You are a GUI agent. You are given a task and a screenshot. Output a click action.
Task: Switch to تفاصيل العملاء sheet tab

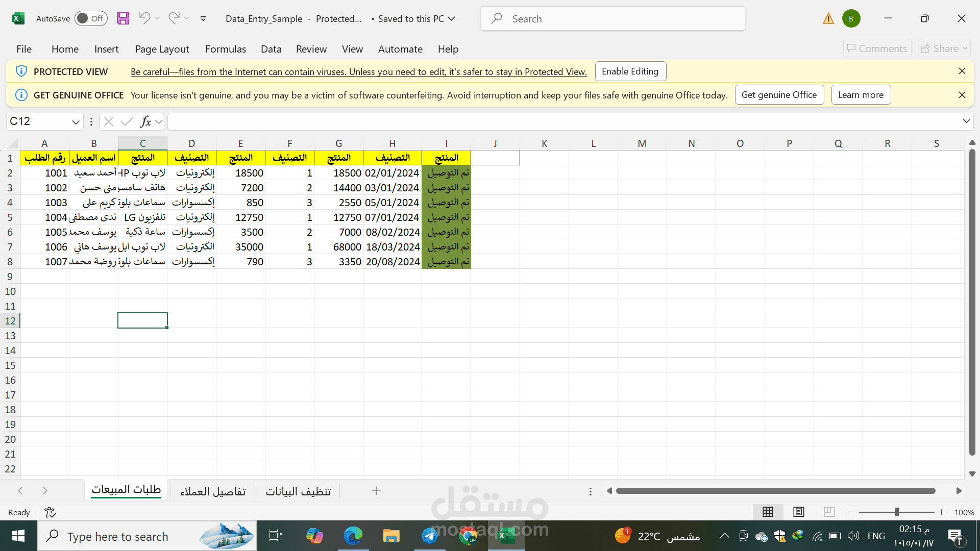pyautogui.click(x=213, y=491)
